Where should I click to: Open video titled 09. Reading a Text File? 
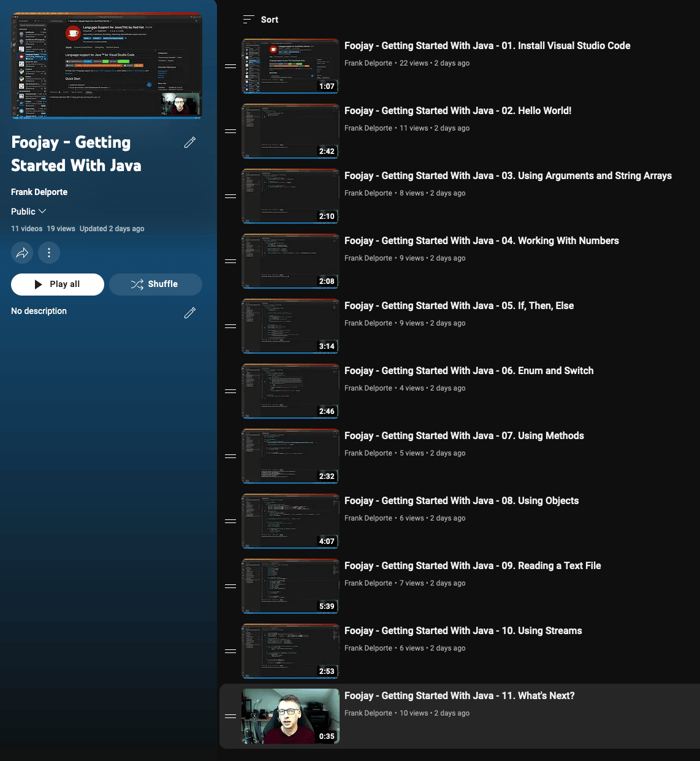[472, 566]
